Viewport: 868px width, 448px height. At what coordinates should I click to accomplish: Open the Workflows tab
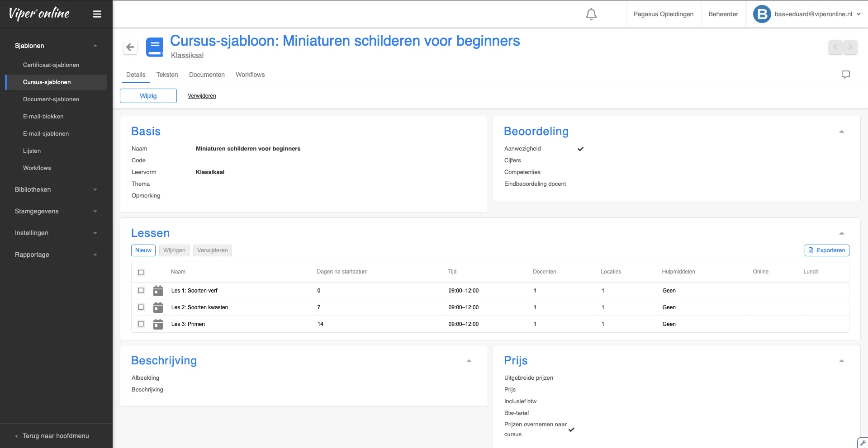[250, 75]
